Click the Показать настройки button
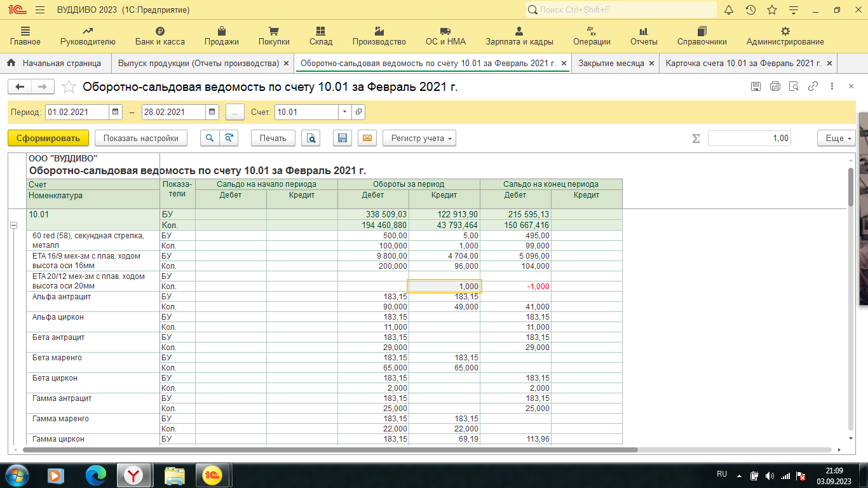This screenshot has height=488, width=868. click(x=141, y=139)
